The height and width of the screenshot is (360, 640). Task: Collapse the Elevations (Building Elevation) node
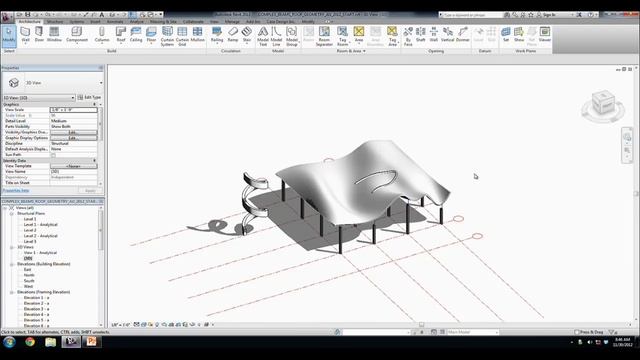12,264
